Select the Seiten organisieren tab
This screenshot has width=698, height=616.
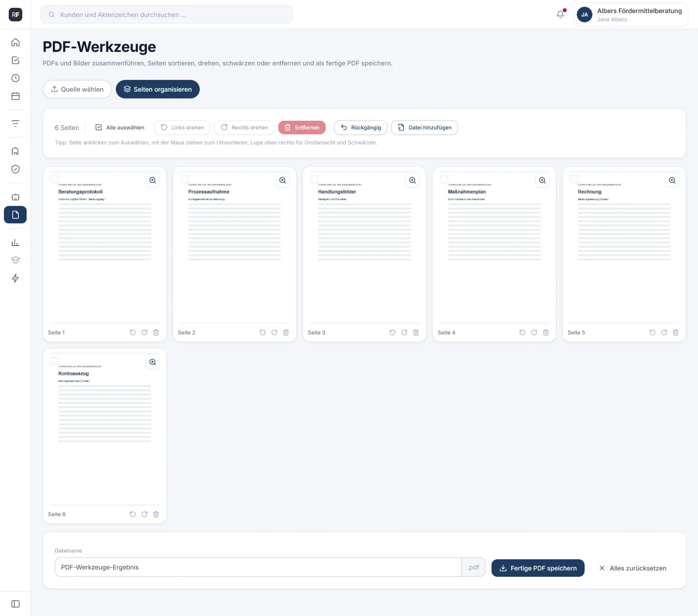coord(157,89)
